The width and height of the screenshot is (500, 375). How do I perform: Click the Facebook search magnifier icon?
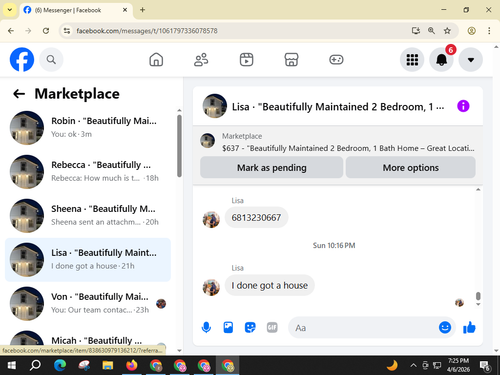pos(51,60)
